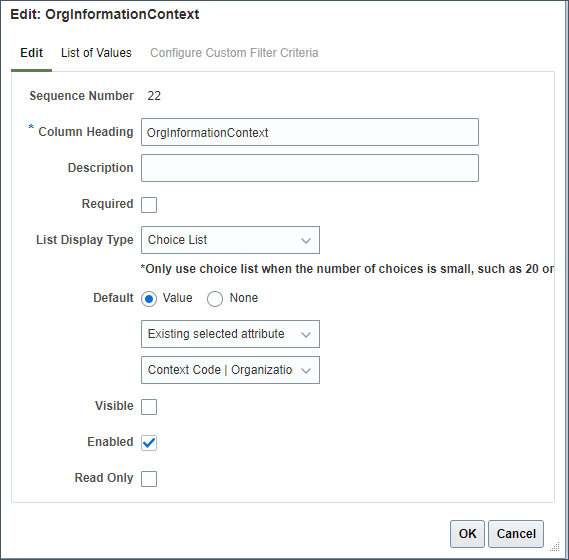Select the None default radio button
569x560 pixels.
pyautogui.click(x=215, y=299)
